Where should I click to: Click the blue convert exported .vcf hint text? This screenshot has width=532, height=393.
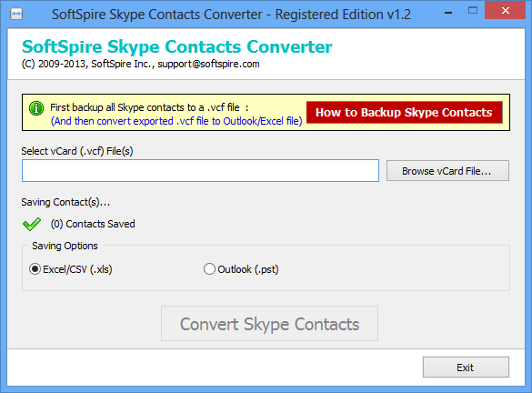(176, 121)
